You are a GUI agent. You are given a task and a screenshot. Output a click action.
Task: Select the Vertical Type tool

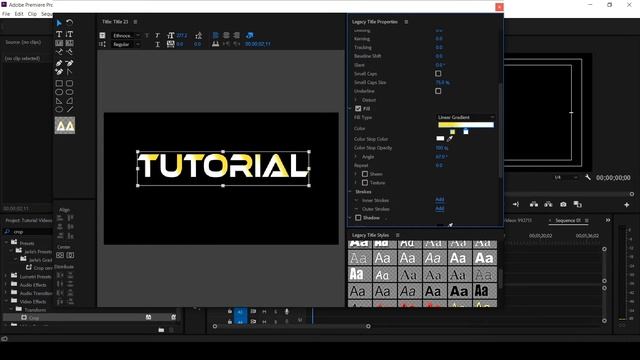(69, 34)
